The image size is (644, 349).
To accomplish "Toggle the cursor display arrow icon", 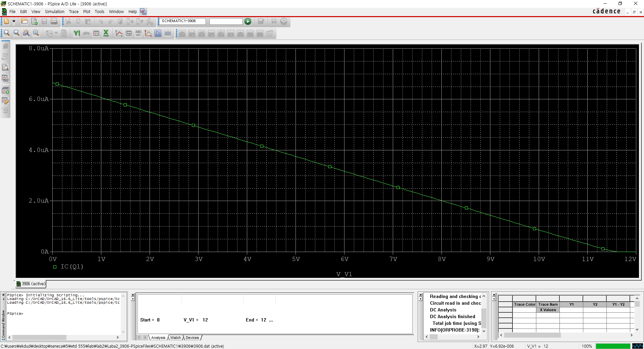I will pyautogui.click(x=158, y=33).
